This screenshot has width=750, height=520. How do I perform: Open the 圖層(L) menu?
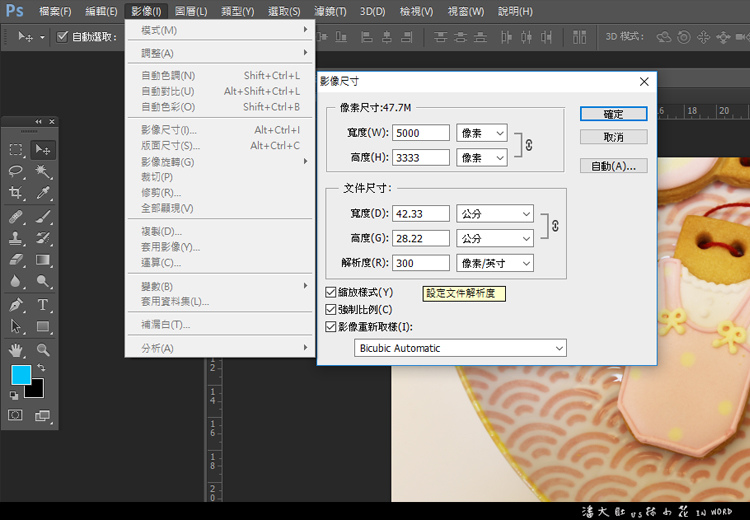pyautogui.click(x=191, y=11)
